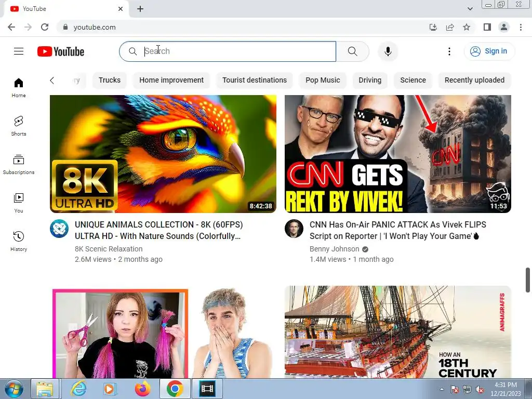This screenshot has height=399, width=532.
Task: Close the YouTube tab
Action: point(121,9)
